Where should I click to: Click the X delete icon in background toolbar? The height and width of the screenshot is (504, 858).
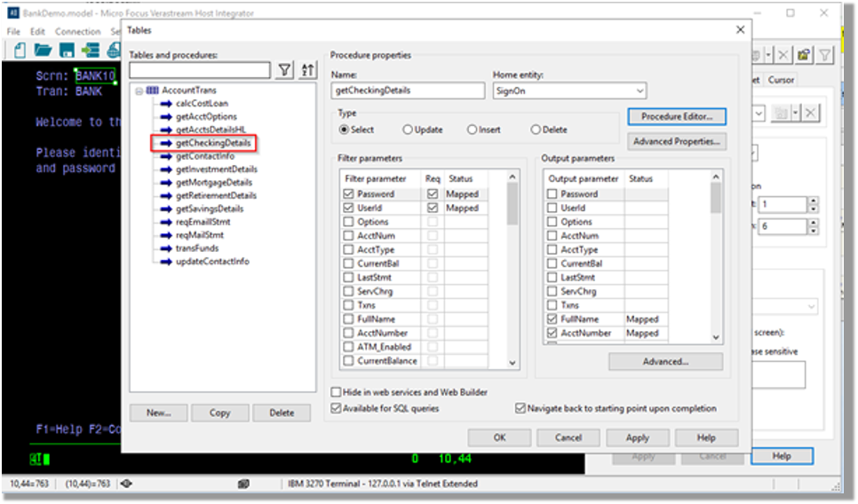pyautogui.click(x=783, y=55)
